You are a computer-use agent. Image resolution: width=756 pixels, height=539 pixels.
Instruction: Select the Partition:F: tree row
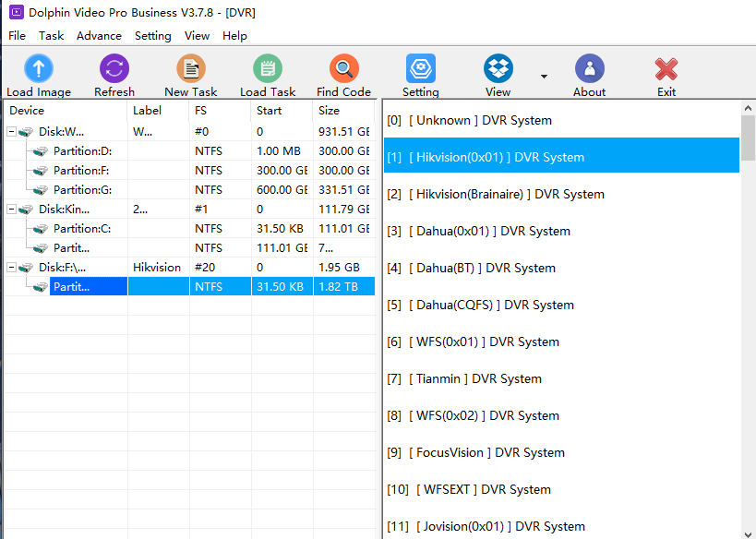[189, 171]
